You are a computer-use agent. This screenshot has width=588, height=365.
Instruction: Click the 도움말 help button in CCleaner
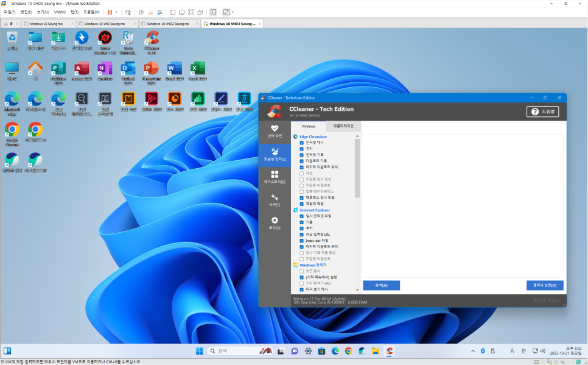[542, 112]
